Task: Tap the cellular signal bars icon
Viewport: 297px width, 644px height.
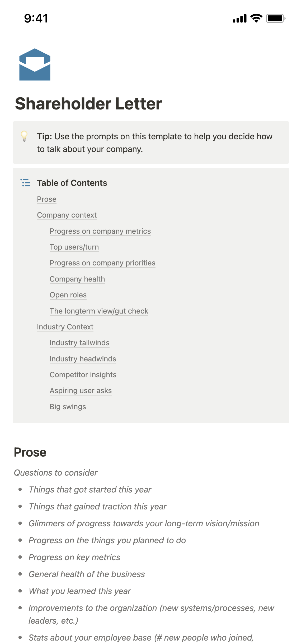Action: click(239, 19)
